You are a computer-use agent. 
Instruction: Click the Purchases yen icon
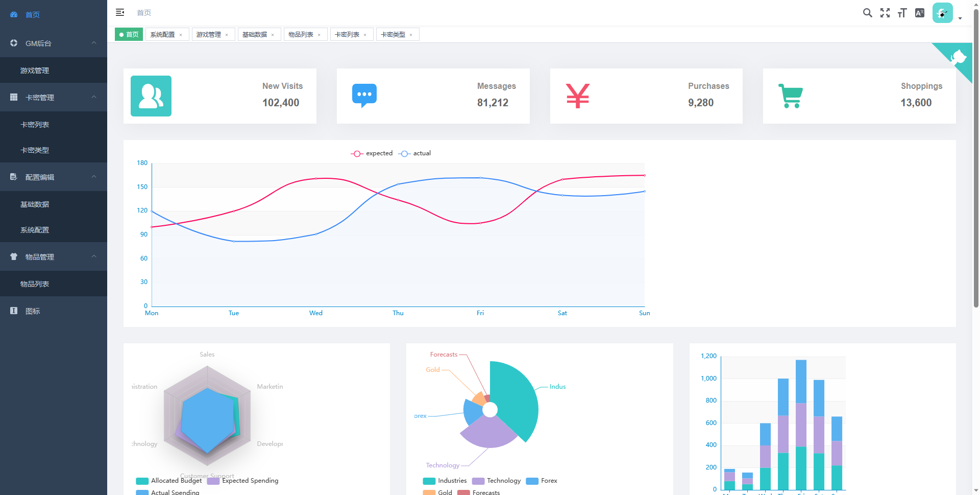[x=578, y=96]
